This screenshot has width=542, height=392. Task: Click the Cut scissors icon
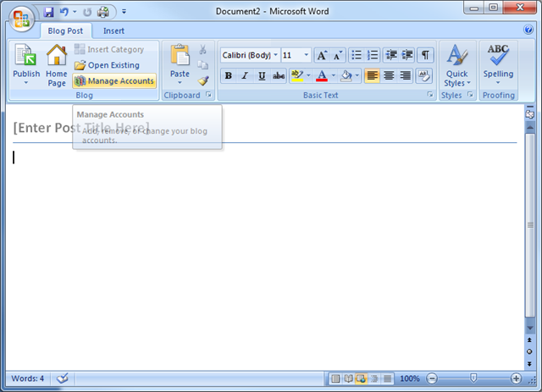coord(203,50)
